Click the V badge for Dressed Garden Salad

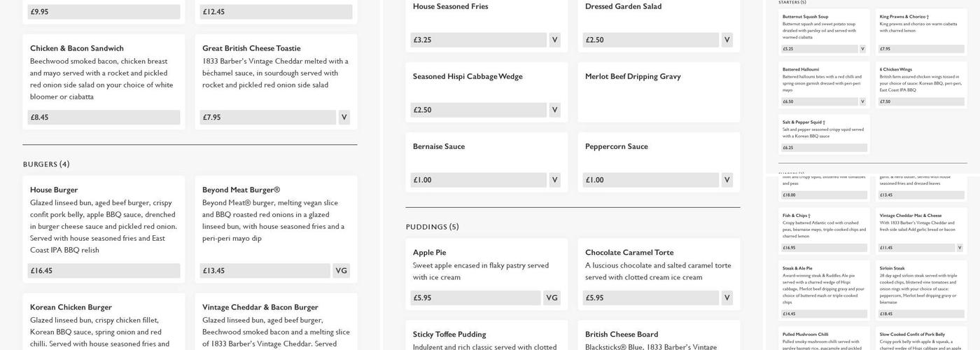point(727,40)
